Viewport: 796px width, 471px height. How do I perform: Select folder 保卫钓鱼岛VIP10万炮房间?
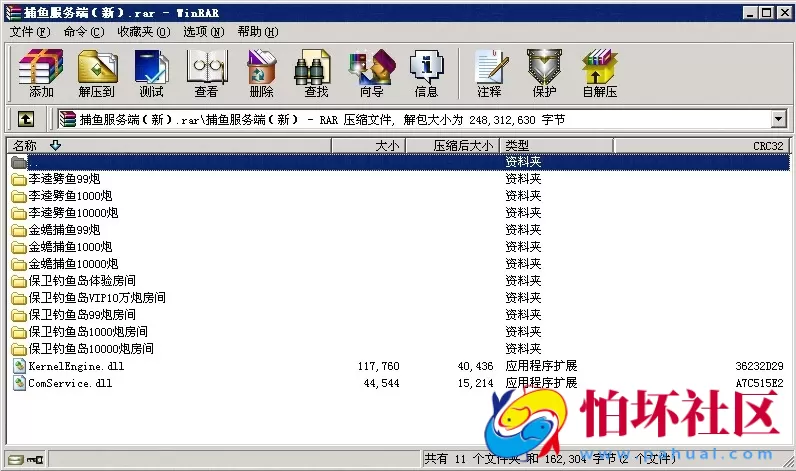pyautogui.click(x=97, y=298)
